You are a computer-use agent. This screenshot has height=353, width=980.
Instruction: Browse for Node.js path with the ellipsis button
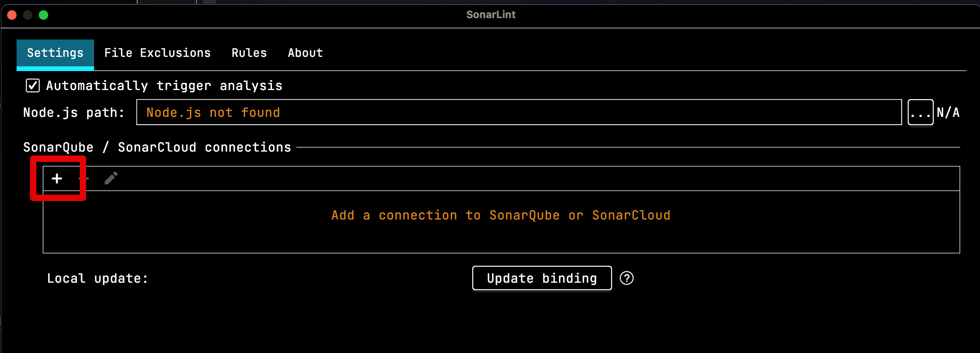(x=920, y=112)
